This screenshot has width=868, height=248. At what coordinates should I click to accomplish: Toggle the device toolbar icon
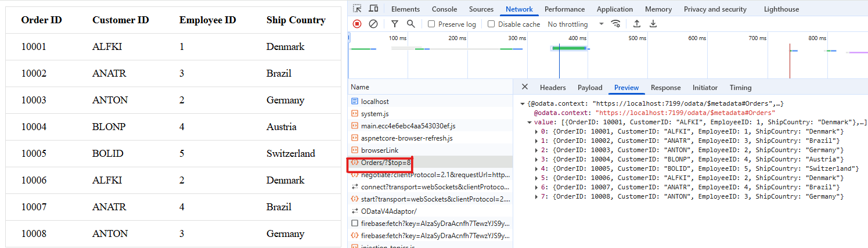coord(373,9)
